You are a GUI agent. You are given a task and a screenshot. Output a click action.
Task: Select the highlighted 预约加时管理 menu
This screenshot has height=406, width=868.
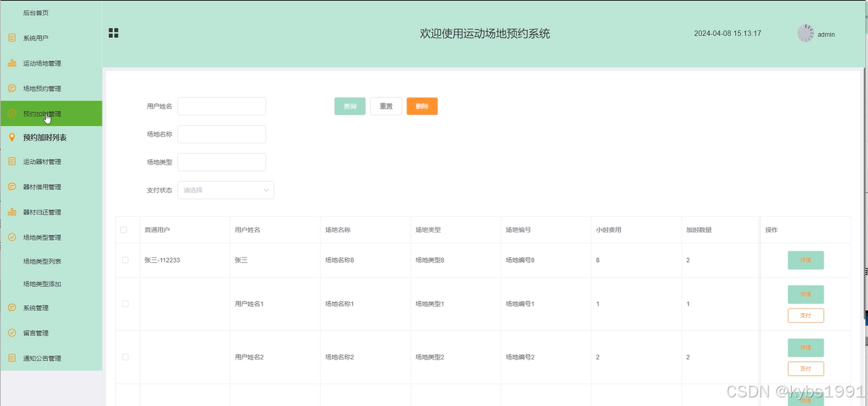click(51, 113)
